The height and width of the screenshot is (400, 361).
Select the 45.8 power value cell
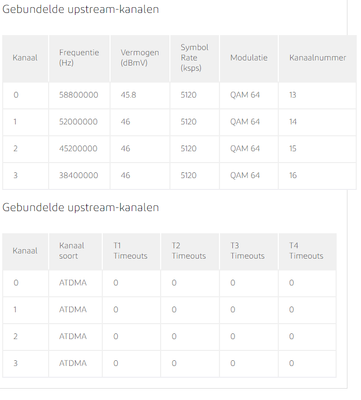click(140, 95)
